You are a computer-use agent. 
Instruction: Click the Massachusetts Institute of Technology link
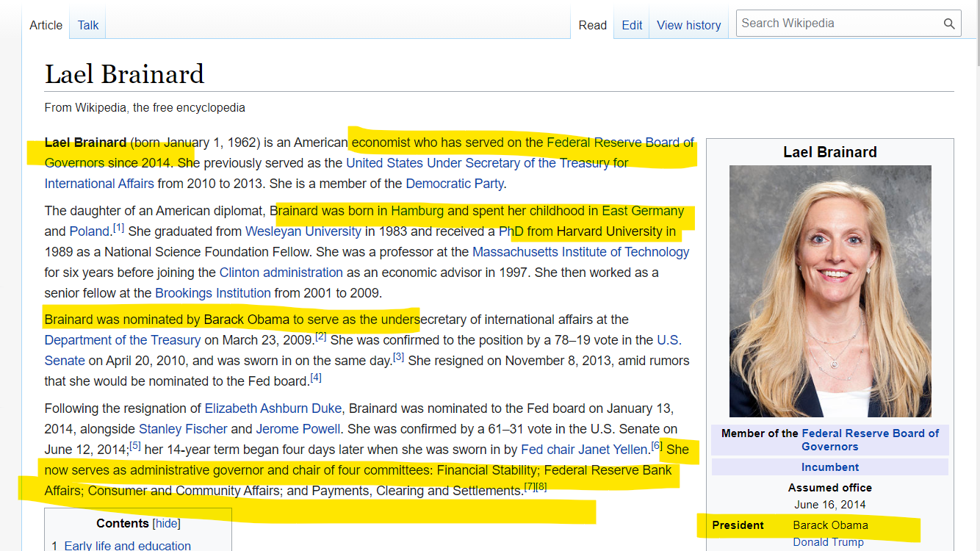580,252
